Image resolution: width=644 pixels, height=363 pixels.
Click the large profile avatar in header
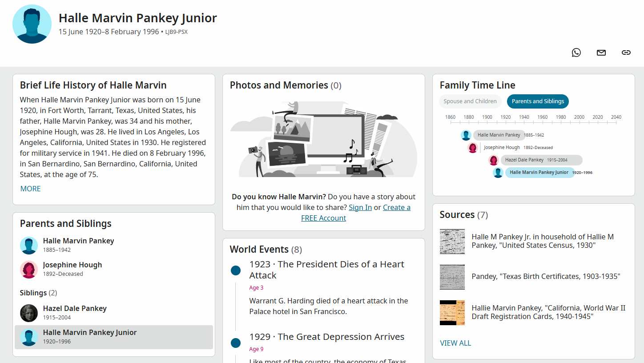tap(32, 24)
